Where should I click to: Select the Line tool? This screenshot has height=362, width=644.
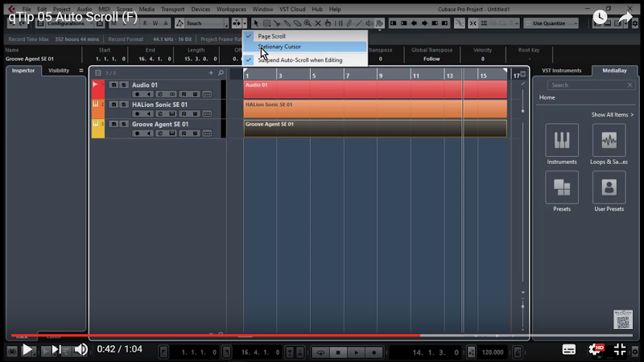(359, 23)
